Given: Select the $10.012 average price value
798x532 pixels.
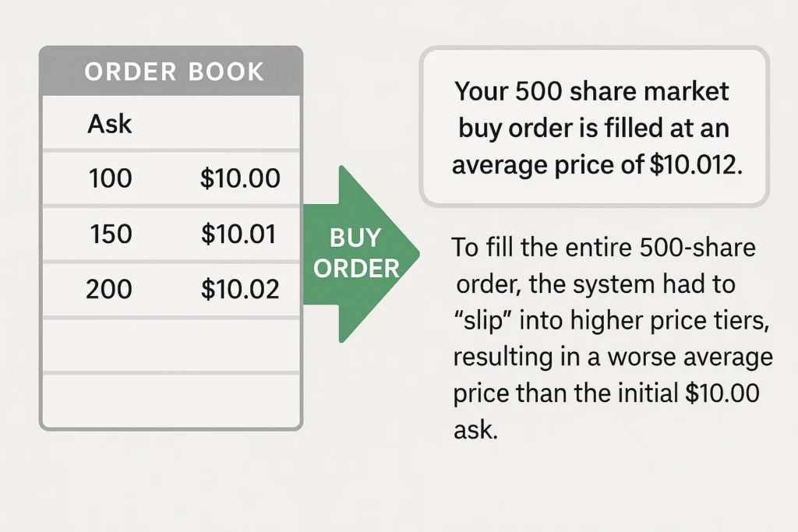Looking at the screenshot, I should point(692,164).
